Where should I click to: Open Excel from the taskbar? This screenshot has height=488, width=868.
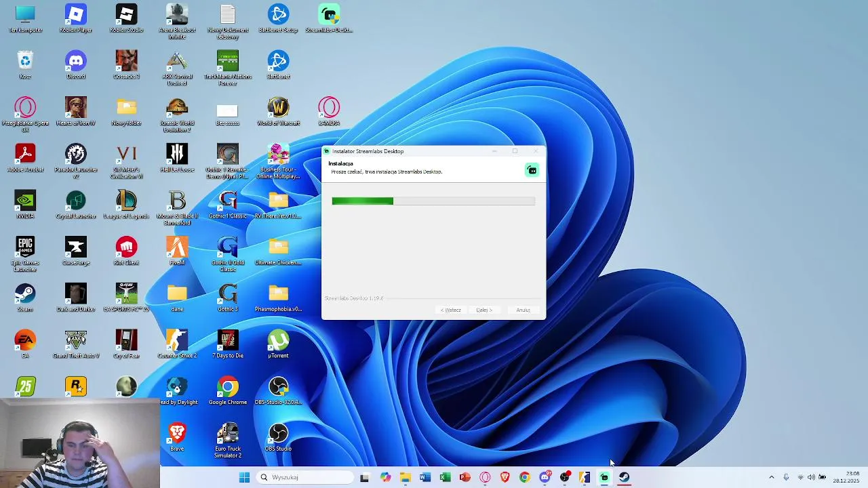click(x=445, y=477)
